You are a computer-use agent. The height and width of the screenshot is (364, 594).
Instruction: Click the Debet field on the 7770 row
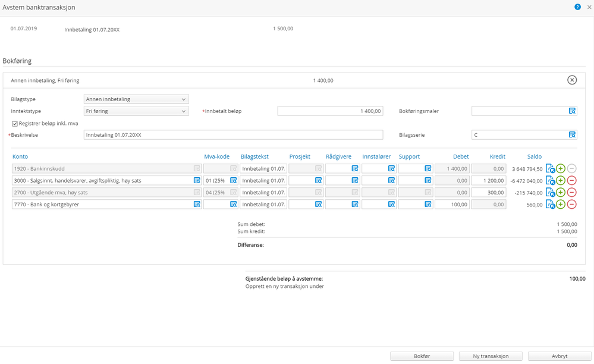click(452, 205)
